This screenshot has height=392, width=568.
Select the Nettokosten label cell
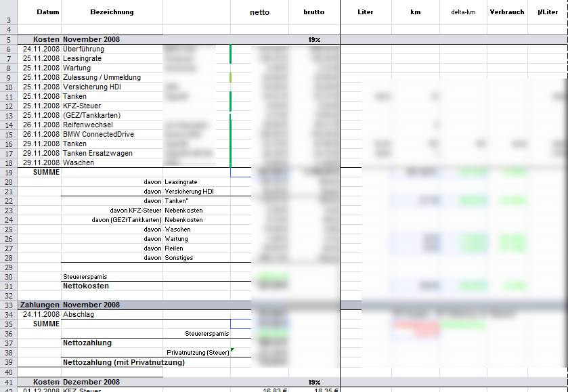coord(86,286)
